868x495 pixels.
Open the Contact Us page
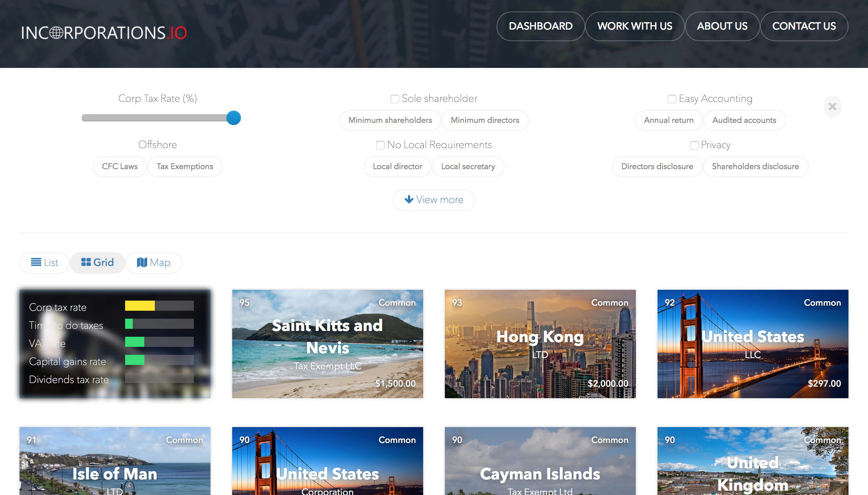804,26
